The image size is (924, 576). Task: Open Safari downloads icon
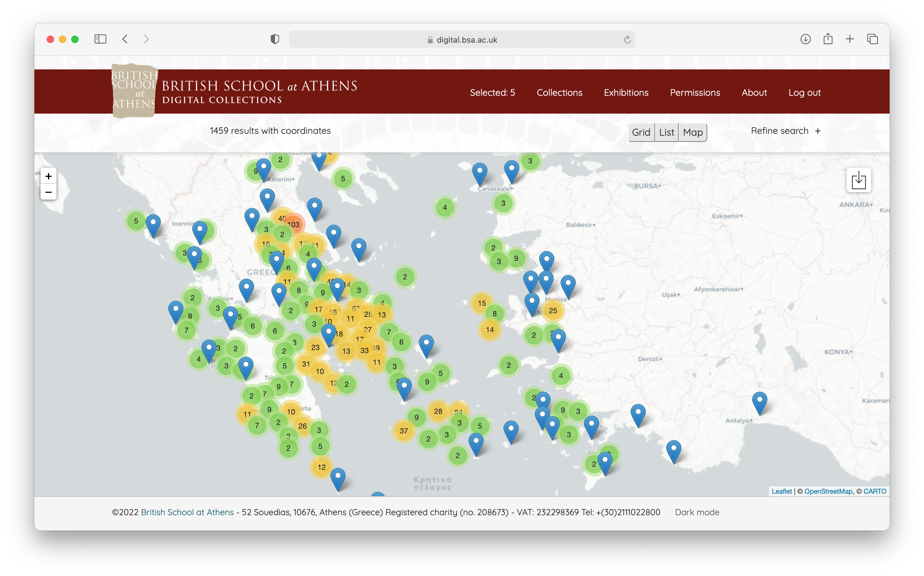tap(805, 39)
